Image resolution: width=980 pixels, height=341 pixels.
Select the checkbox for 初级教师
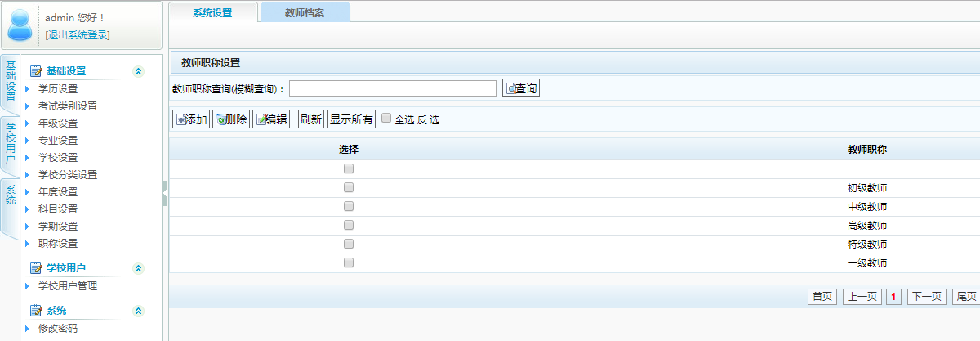(x=349, y=187)
